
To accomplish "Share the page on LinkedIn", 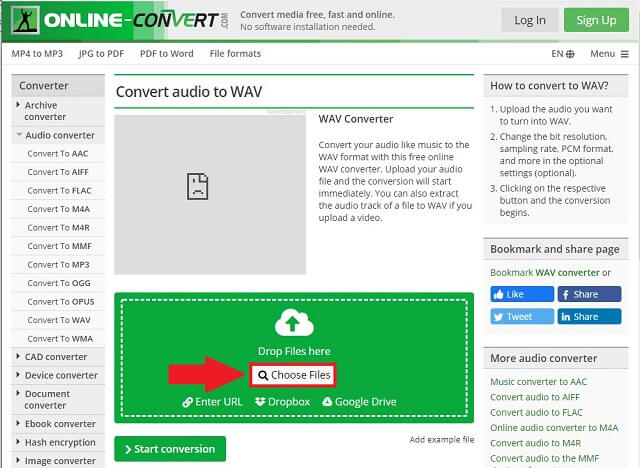I will tap(589, 317).
